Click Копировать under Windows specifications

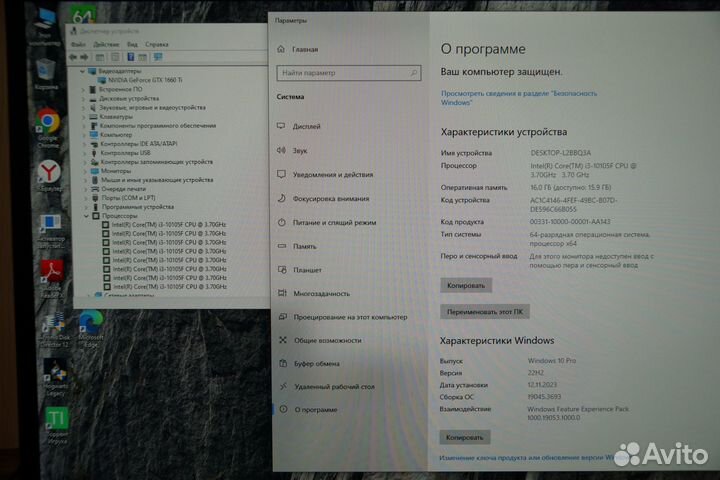[x=465, y=437]
